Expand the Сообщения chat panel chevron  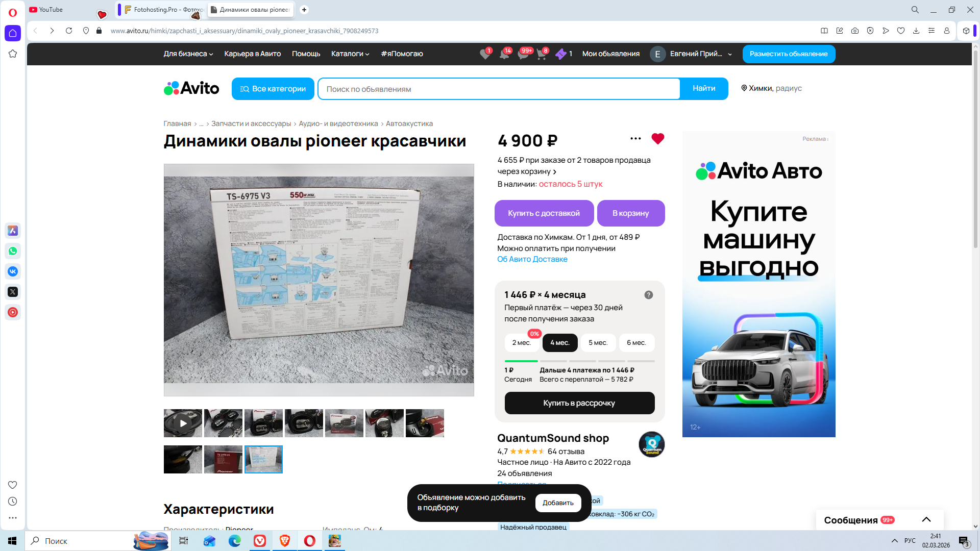(x=926, y=519)
